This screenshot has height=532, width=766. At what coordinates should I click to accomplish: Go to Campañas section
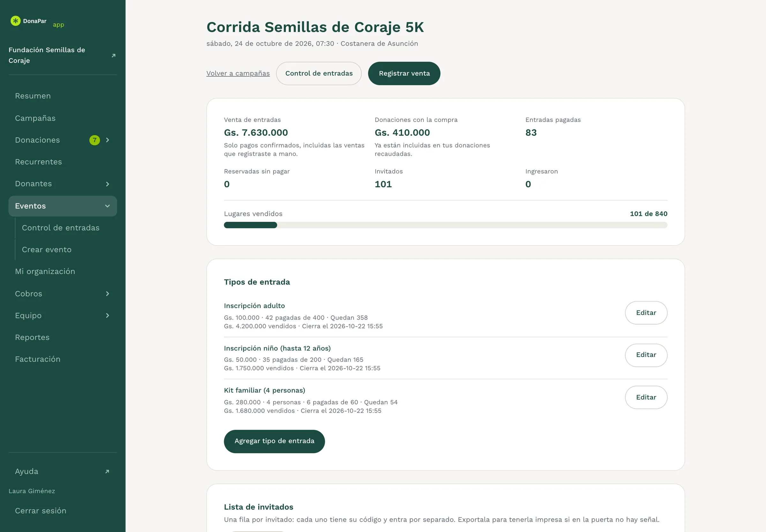click(x=63, y=118)
